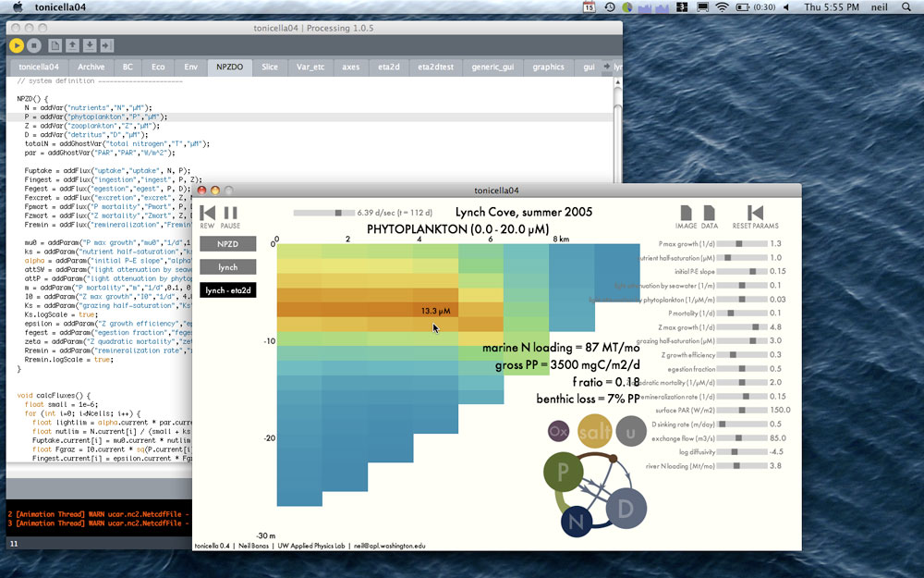Open the eta2dtest tab
This screenshot has width=924, height=578.
point(435,68)
